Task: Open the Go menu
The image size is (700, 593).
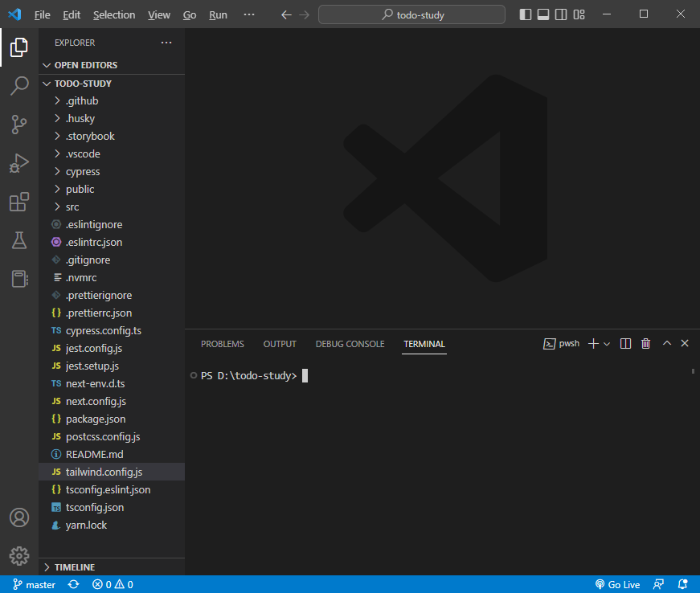Action: pyautogui.click(x=190, y=14)
